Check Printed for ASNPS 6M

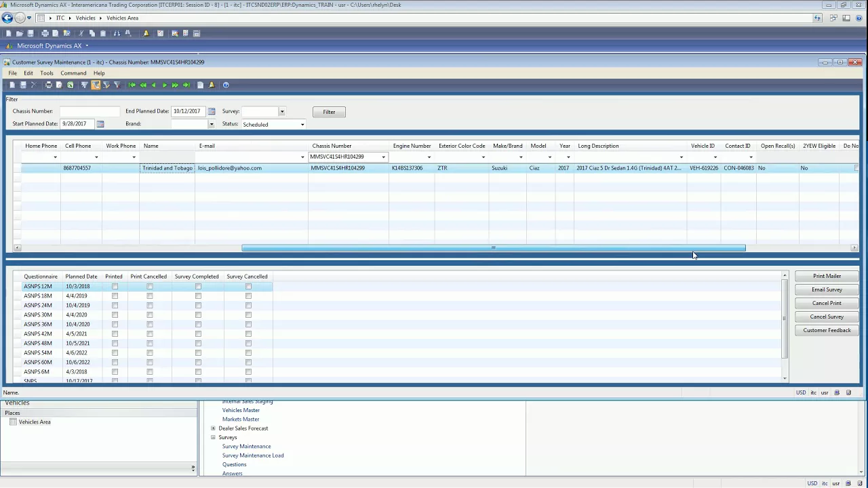tap(115, 371)
